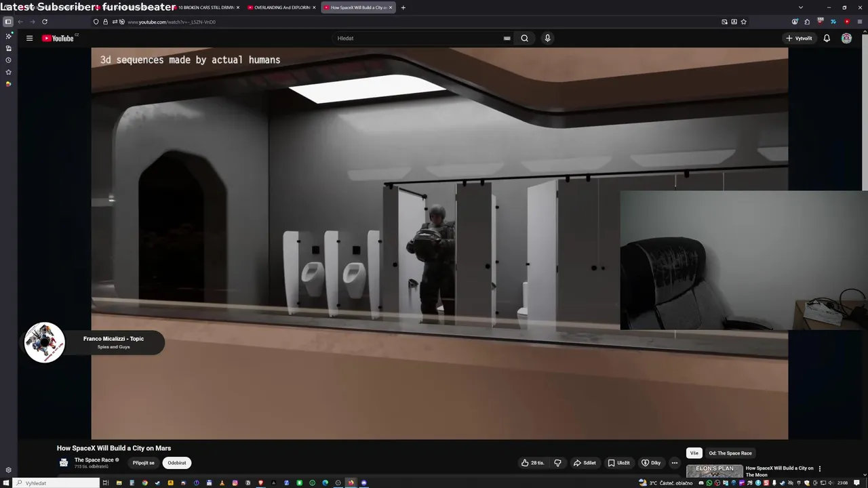The height and width of the screenshot is (488, 868).
Task: Go to the YouTube home logo
Action: [x=58, y=38]
